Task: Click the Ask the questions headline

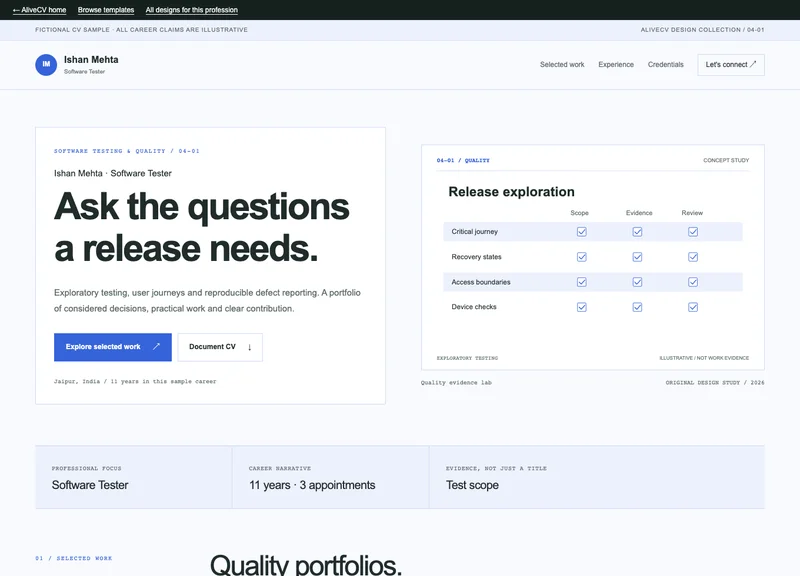Action: [202, 228]
